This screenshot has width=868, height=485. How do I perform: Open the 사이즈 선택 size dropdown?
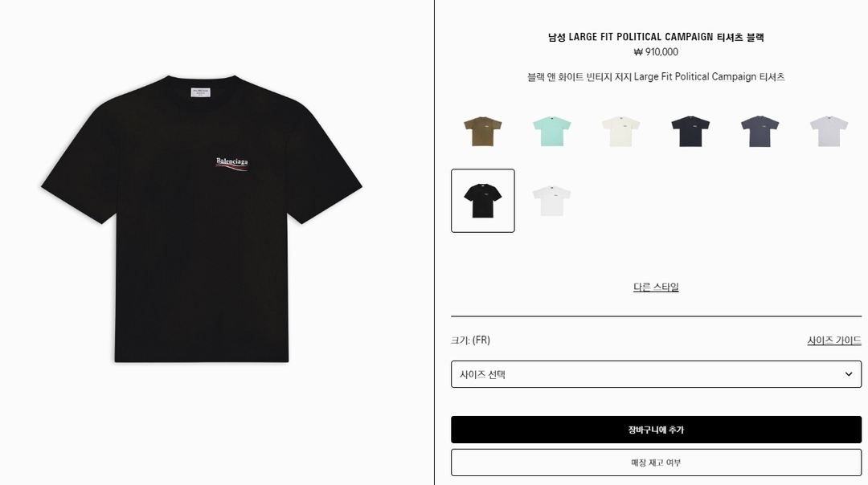point(656,374)
